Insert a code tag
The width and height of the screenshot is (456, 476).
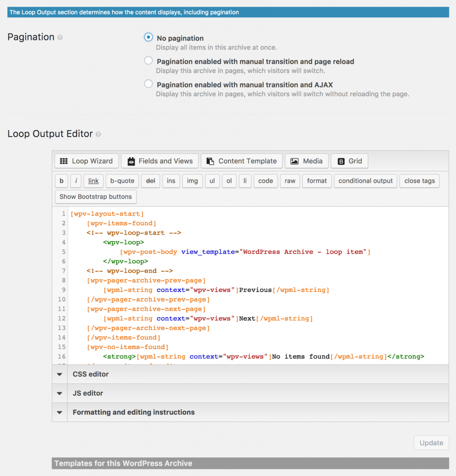266,181
